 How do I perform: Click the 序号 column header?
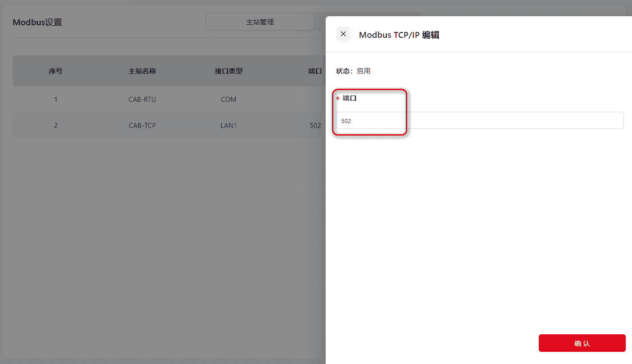[x=56, y=71]
